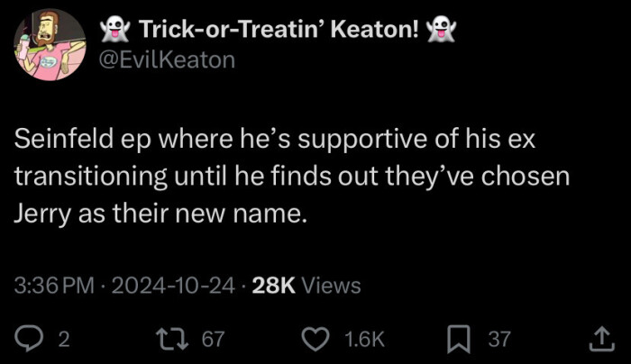
Task: Tap the share upload arrow icon
Action: (x=599, y=339)
